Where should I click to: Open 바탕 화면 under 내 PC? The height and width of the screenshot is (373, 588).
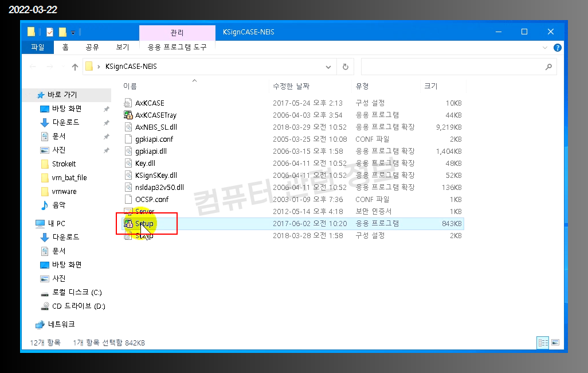(66, 265)
